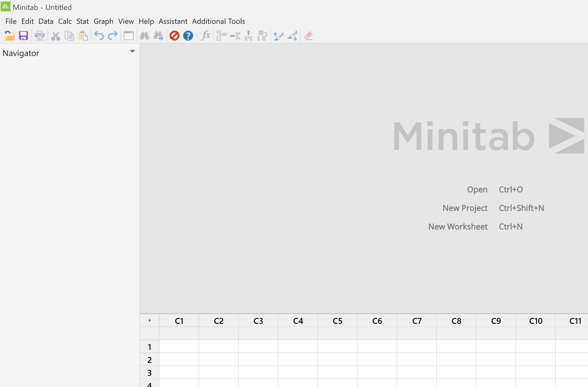Select the C5 column header
The image size is (588, 387).
(338, 321)
